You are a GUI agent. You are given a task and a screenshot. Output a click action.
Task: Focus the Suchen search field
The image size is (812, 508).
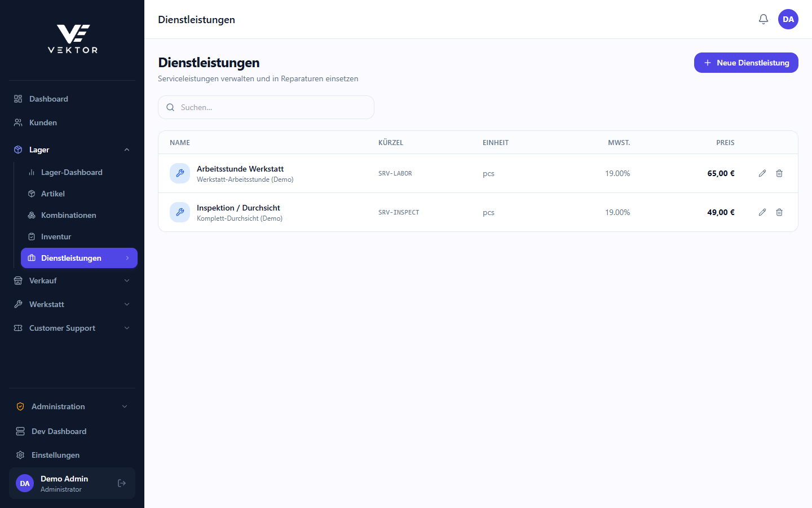coord(266,107)
